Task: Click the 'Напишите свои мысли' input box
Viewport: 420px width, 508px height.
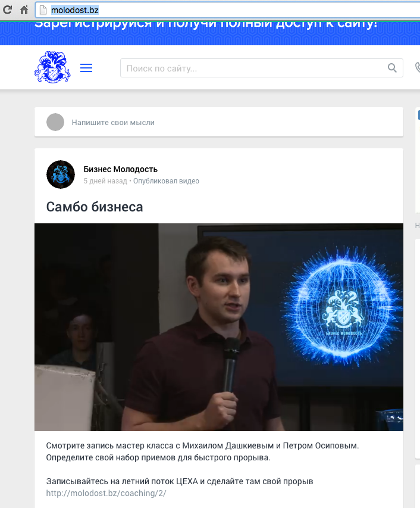Action: [x=226, y=122]
